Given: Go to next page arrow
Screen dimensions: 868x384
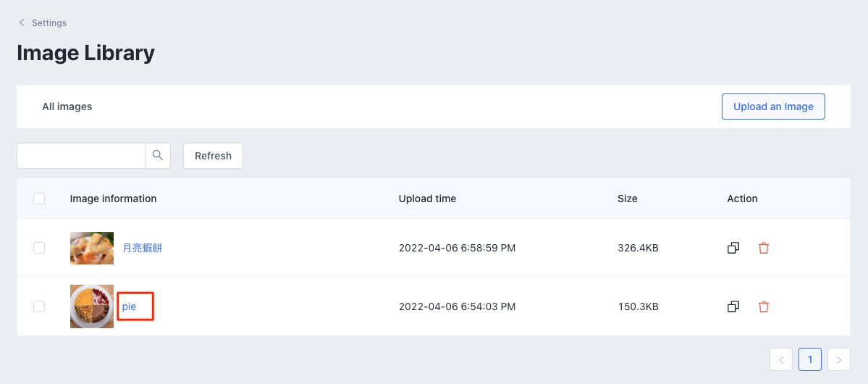Looking at the screenshot, I should 839,359.
